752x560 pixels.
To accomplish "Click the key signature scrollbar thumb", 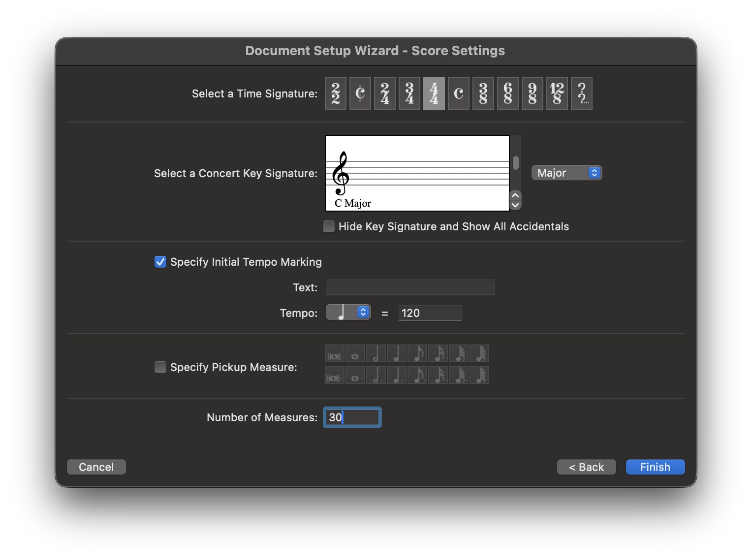I will [x=515, y=163].
